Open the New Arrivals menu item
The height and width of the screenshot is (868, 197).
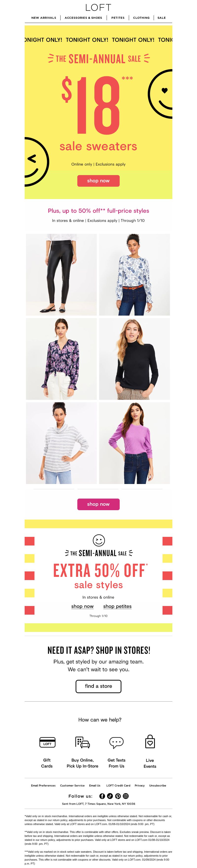[44, 18]
